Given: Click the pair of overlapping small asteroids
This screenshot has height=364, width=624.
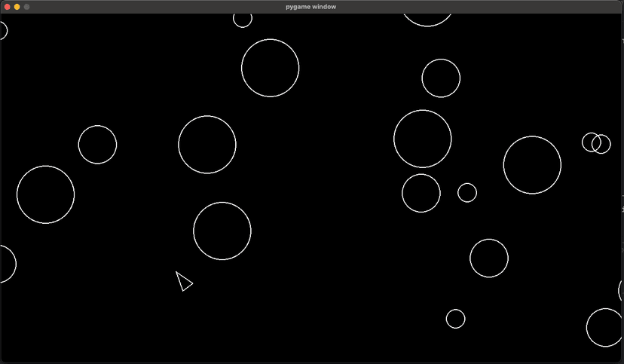Looking at the screenshot, I should 596,143.
